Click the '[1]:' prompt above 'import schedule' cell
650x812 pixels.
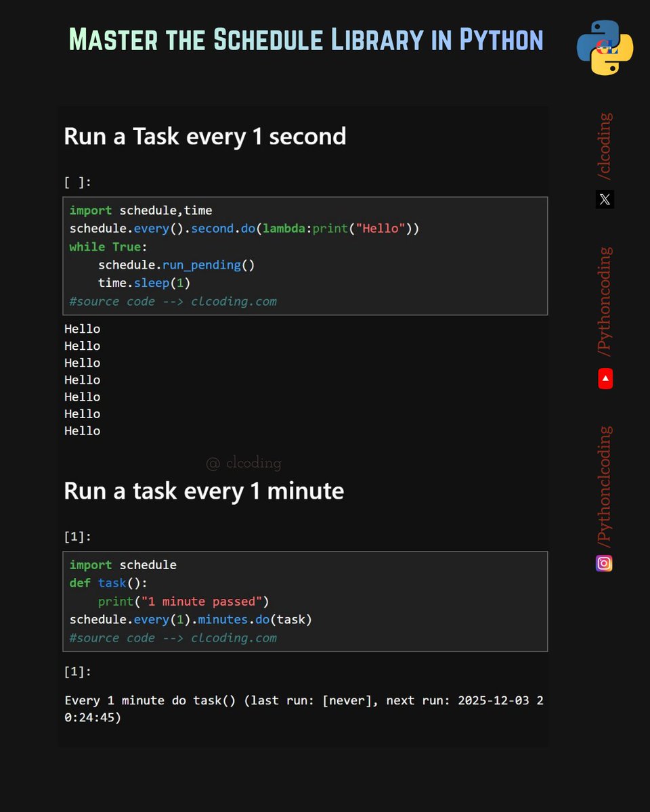[78, 537]
